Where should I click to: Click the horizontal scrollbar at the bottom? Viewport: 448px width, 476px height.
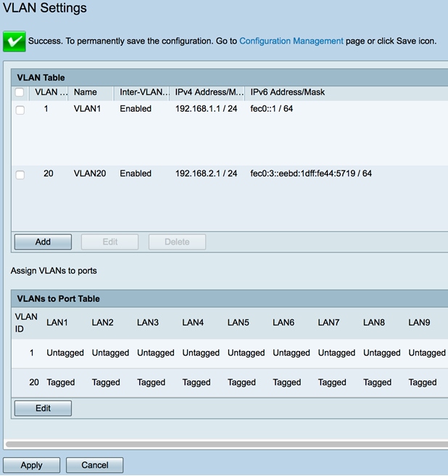coord(227,444)
